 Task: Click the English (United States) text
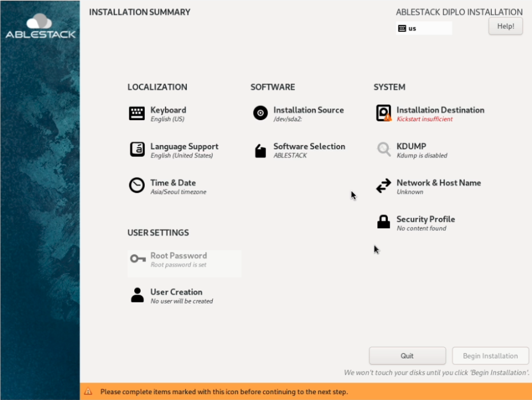181,156
